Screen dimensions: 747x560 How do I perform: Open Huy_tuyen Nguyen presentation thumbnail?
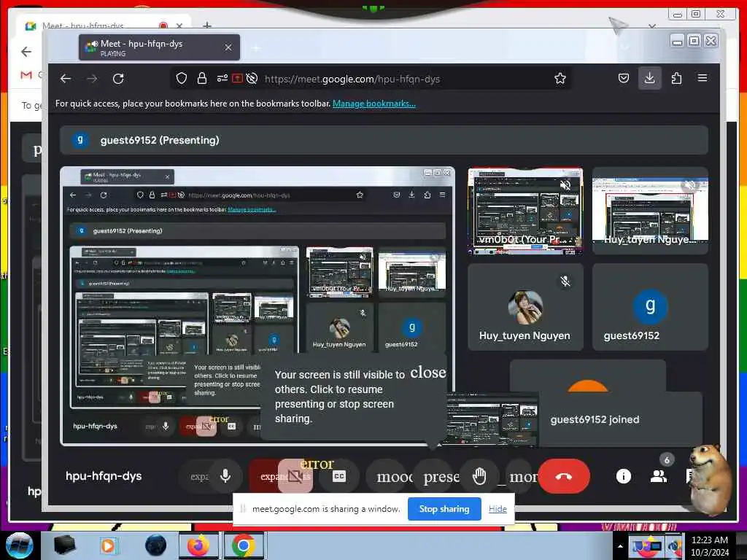point(650,211)
